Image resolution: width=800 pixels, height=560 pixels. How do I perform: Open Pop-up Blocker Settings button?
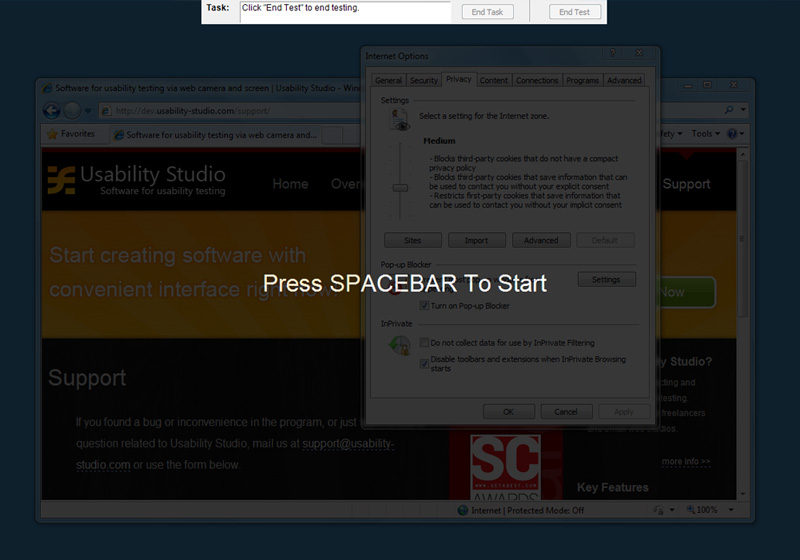tap(606, 279)
